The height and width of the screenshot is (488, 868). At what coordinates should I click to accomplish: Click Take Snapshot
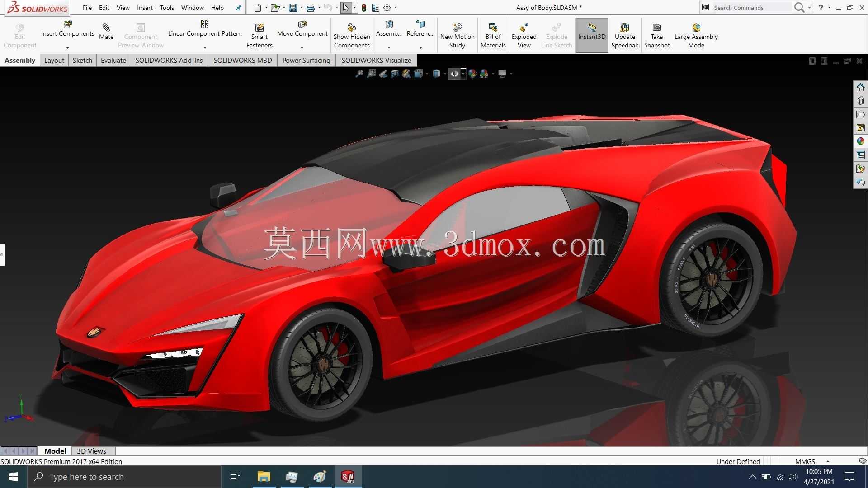coord(657,36)
